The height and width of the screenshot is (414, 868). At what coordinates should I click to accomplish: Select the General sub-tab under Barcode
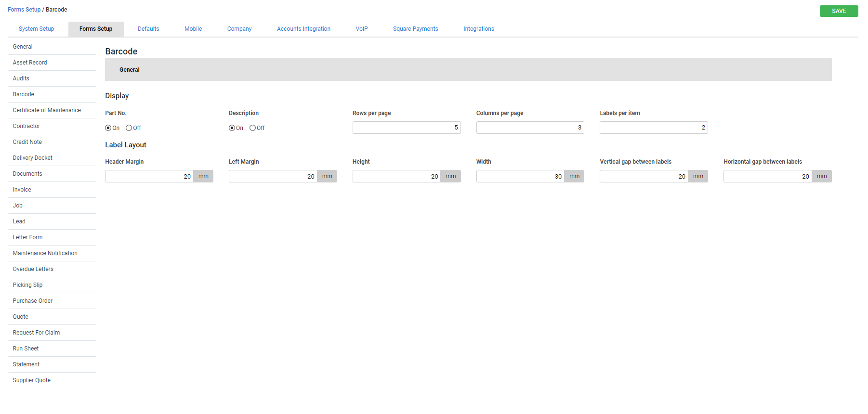point(130,70)
